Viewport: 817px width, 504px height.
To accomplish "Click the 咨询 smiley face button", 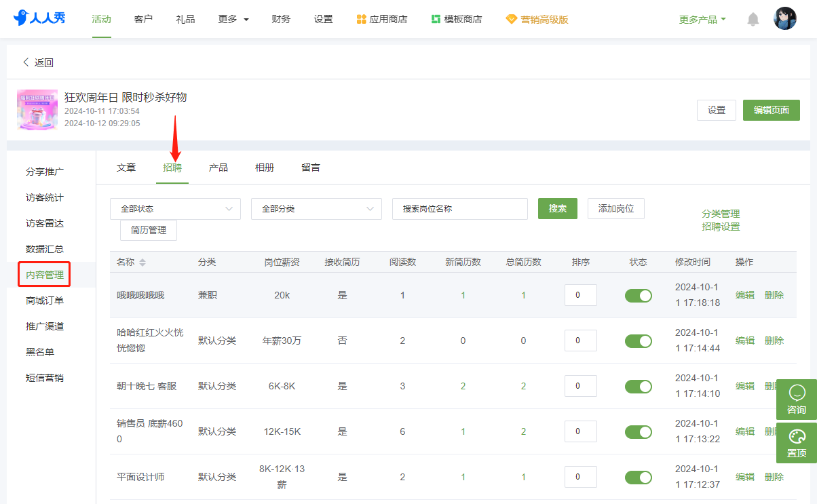I will click(797, 400).
